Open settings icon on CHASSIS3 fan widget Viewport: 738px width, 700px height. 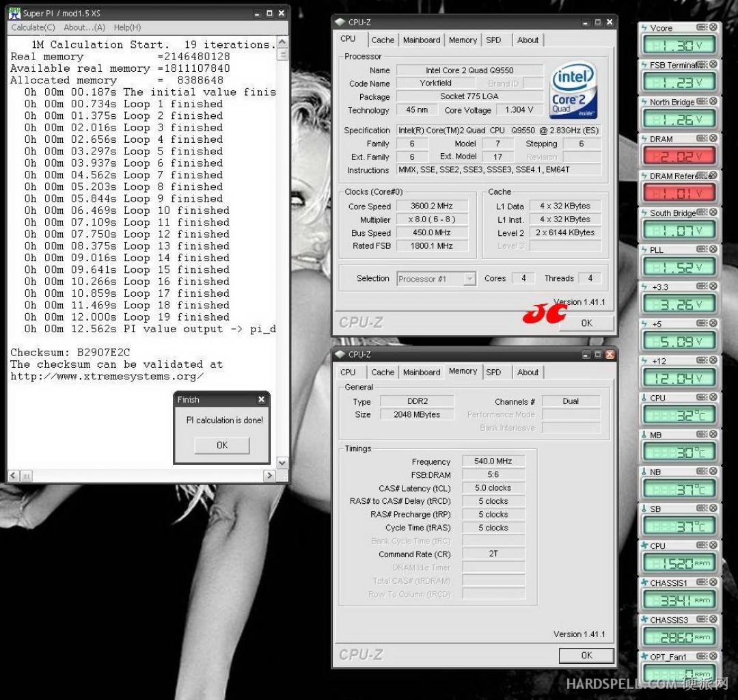tap(702, 619)
